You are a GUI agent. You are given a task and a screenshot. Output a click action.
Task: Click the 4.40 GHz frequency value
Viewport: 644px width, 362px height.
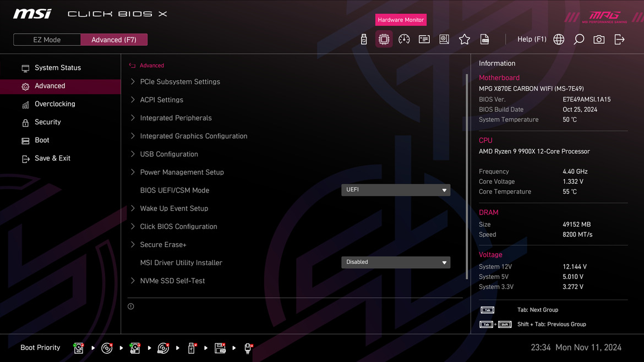(575, 172)
